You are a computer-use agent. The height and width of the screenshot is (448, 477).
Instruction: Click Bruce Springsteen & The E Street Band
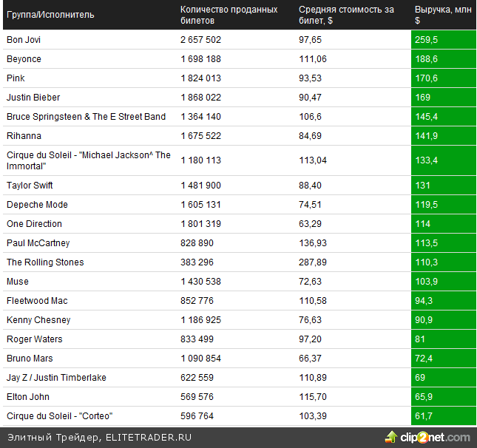pos(86,117)
